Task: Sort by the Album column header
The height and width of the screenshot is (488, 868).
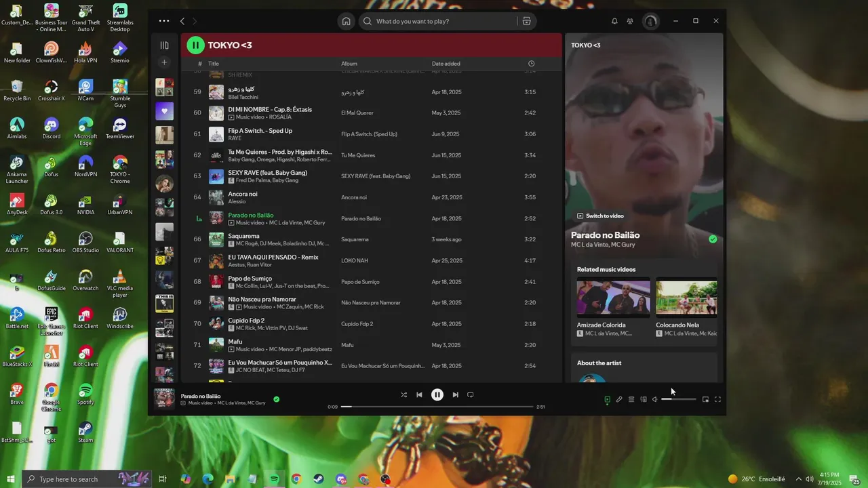Action: pos(349,64)
